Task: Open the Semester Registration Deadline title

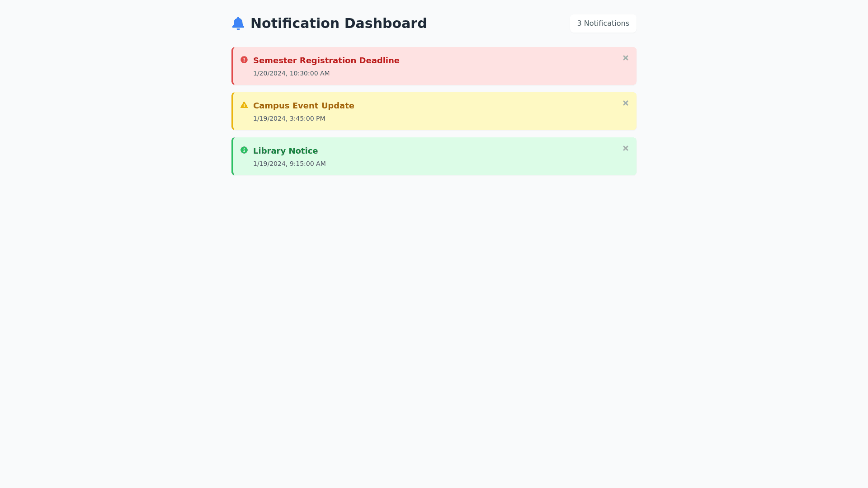Action: pos(326,61)
